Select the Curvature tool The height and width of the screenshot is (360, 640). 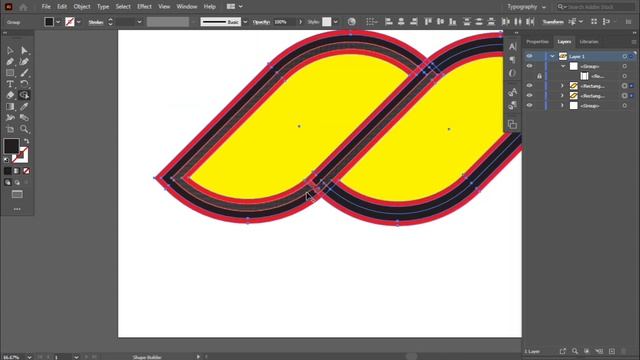(24, 62)
